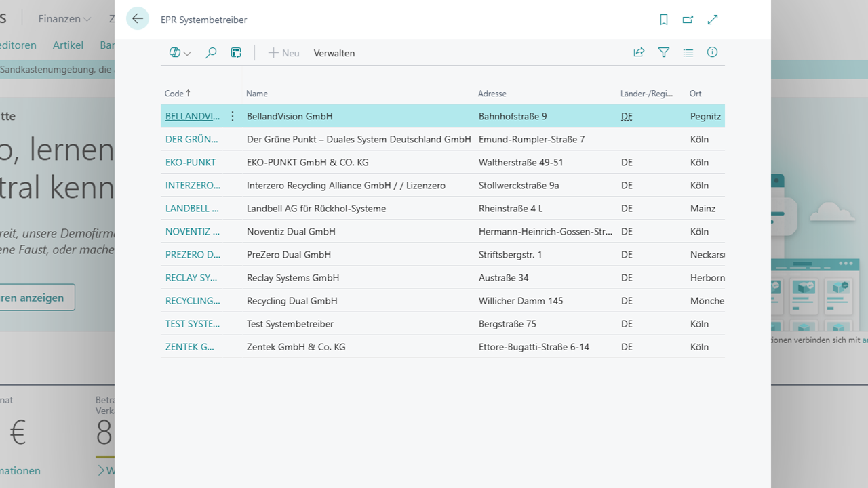868x488 pixels.
Task: Click the Pegnitz city cell
Action: [705, 116]
